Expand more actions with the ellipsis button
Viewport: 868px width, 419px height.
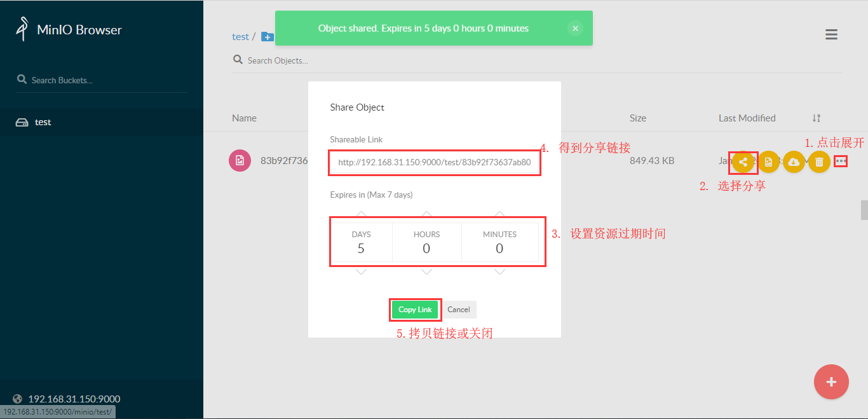[841, 161]
